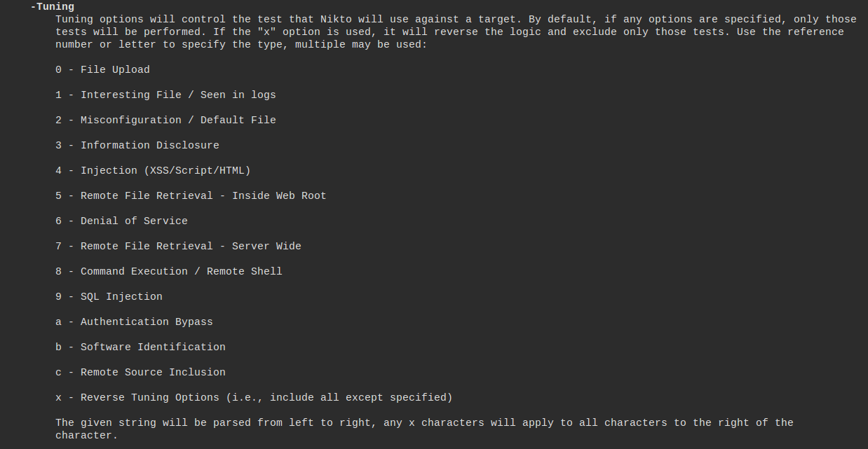
Task: Select 'Misconfiguration / Default File' text
Action: pos(178,120)
